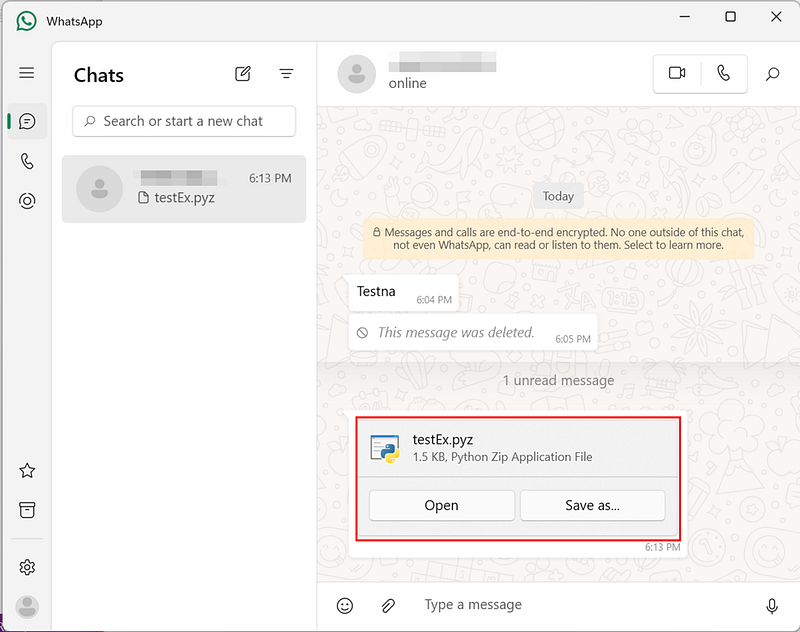Record a voice message with microphone
Image resolution: width=800 pixels, height=632 pixels.
click(x=772, y=605)
